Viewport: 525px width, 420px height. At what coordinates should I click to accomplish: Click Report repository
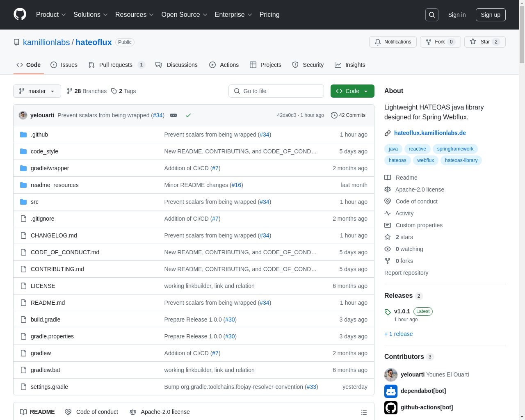[406, 273]
